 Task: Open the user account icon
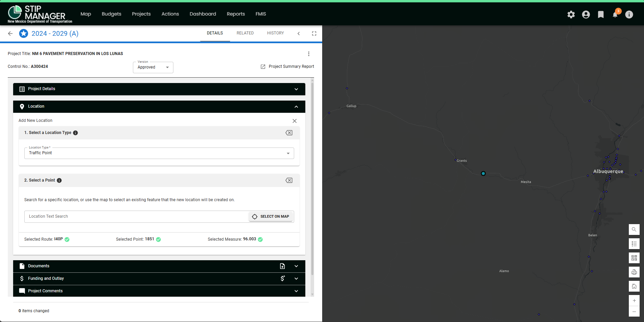click(586, 15)
